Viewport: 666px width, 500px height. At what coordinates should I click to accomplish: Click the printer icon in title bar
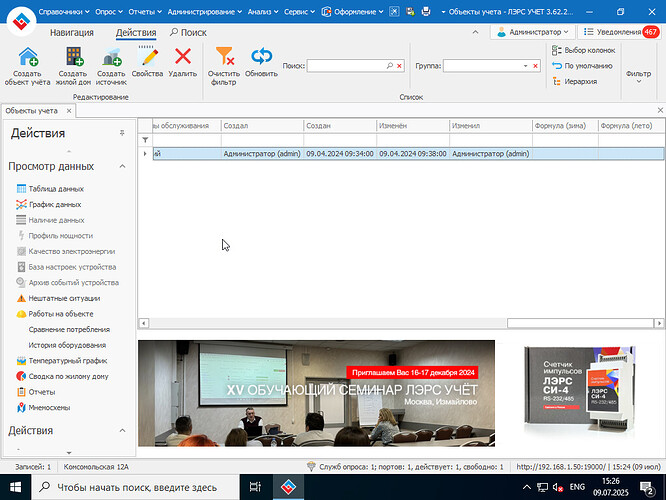tap(426, 12)
